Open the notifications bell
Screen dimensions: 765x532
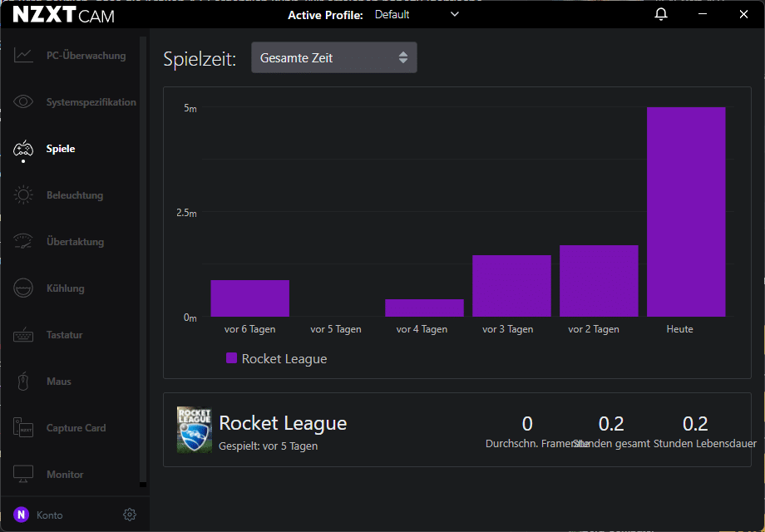coord(661,14)
